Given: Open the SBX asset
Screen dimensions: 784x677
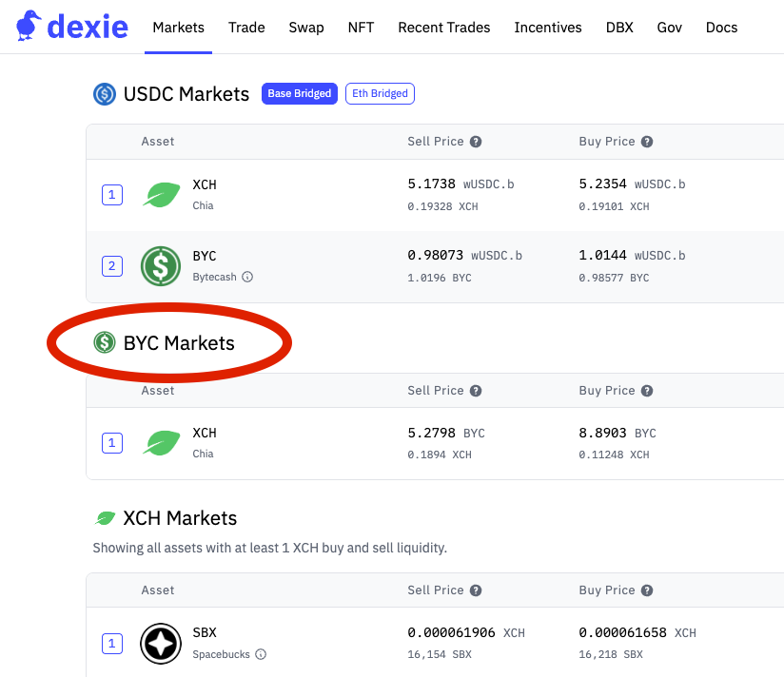Looking at the screenshot, I should tap(205, 632).
